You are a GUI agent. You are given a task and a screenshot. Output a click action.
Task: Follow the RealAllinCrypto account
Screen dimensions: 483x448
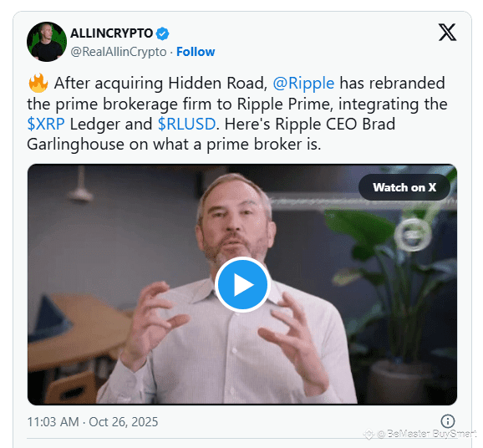[196, 52]
